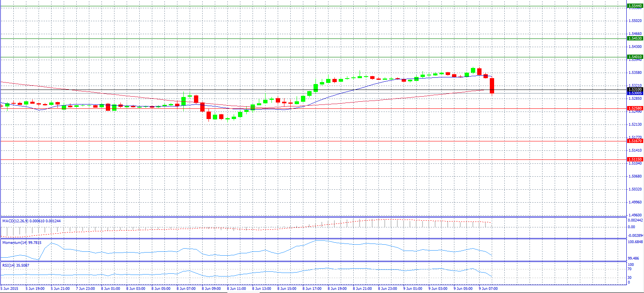
Task: Click the 1.53100 black price label
Action: [635, 90]
